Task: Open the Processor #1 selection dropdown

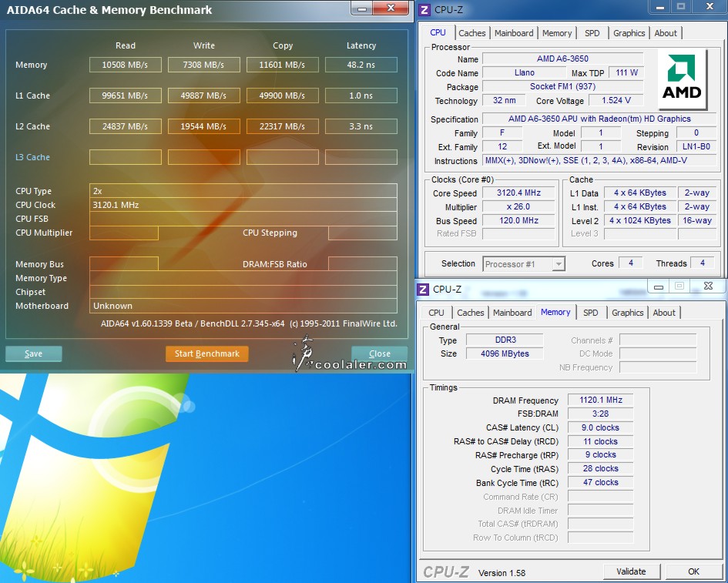Action: 524,264
